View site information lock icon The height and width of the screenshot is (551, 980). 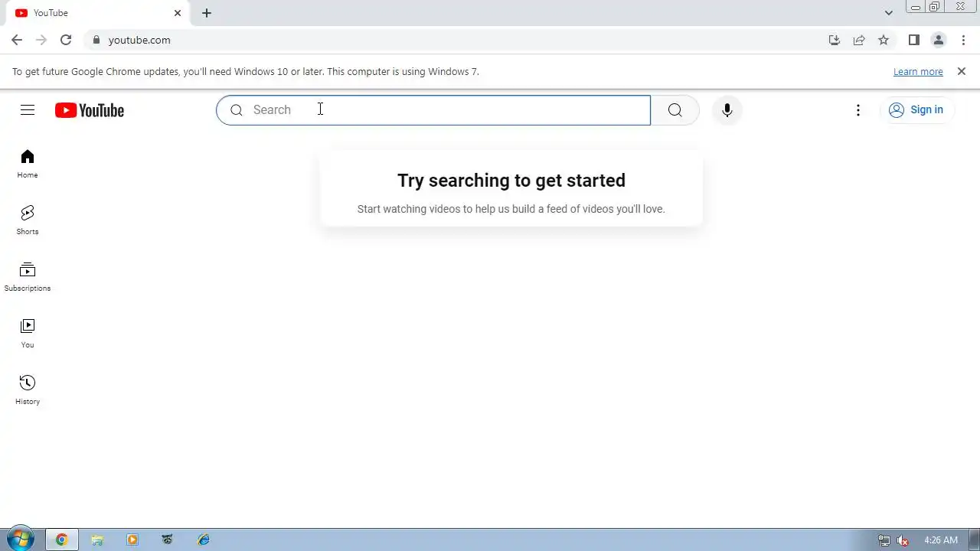point(96,40)
